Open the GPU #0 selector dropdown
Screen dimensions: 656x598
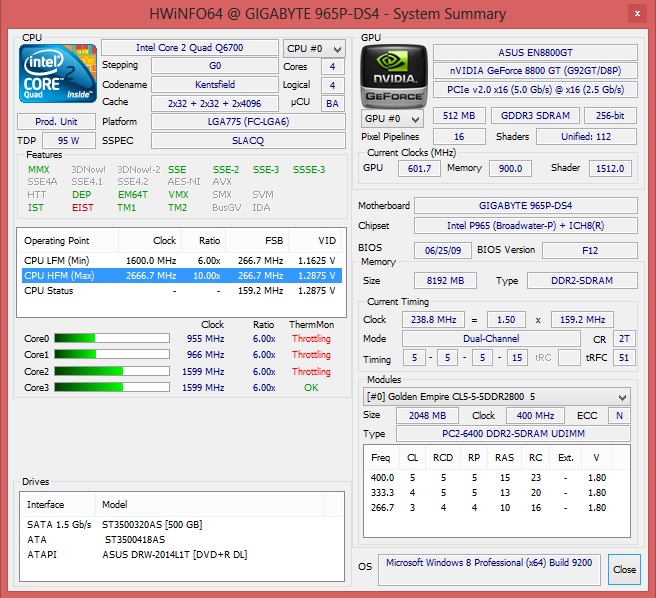pyautogui.click(x=392, y=119)
